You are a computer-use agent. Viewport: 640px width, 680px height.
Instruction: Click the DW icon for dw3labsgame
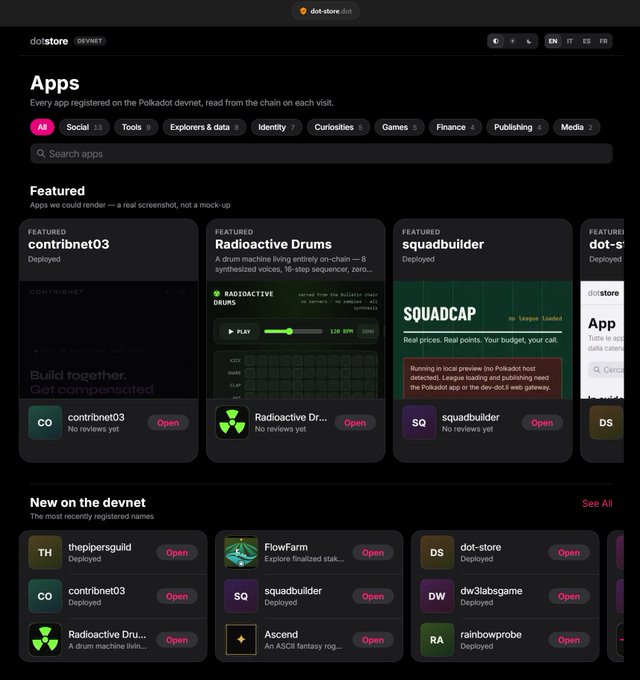437,596
